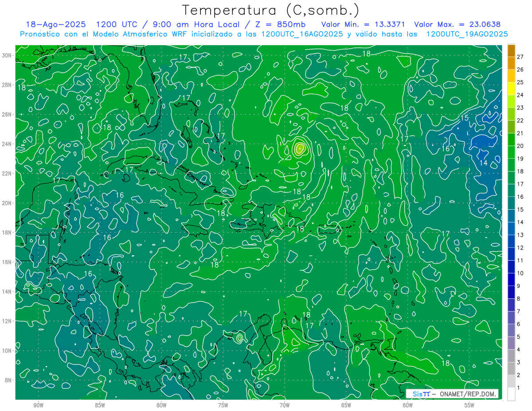
Task: Click the "75W" longitude axis label
Action: click(223, 405)
